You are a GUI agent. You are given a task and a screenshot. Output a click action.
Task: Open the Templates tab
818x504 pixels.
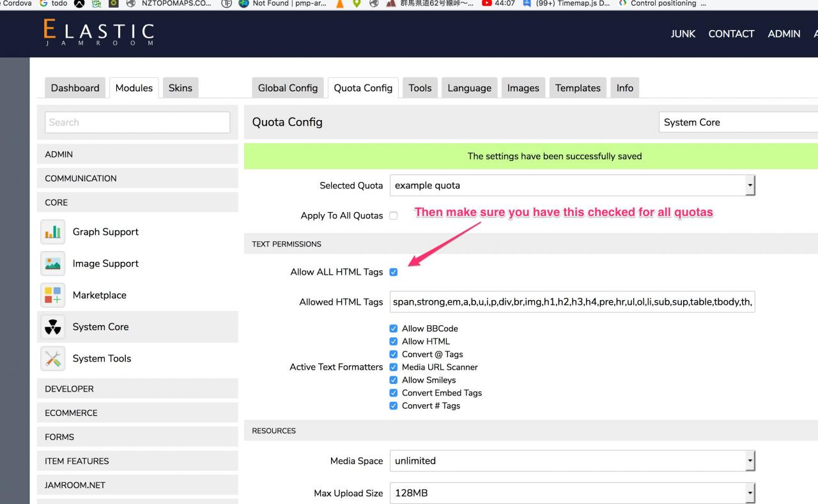(578, 88)
